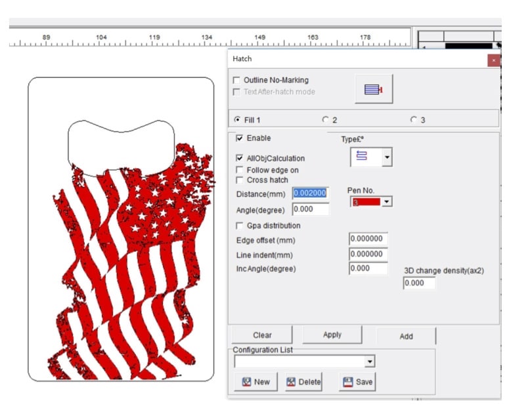Screen dimensions: 511x420
Task: Close the Hatch dialog
Action: tap(494, 60)
